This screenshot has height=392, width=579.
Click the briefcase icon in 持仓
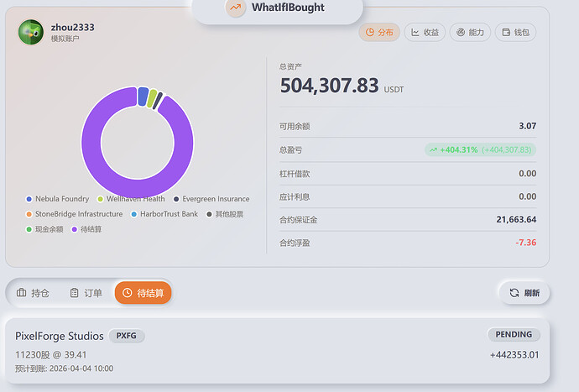coord(22,293)
